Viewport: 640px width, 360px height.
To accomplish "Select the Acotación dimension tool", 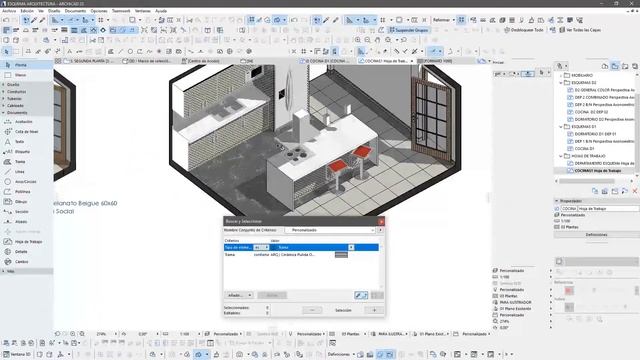I will pyautogui.click(x=26, y=122).
